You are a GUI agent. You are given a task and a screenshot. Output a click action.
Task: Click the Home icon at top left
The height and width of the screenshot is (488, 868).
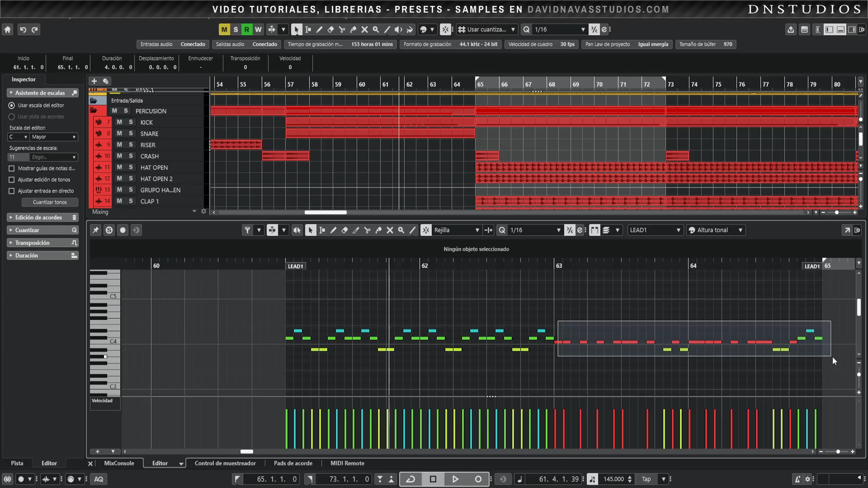pos(8,30)
